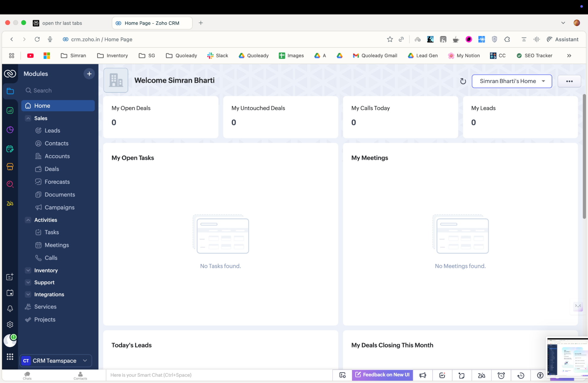Open recent items history icon in bottom bar
Image resolution: width=588 pixels, height=383 pixels.
(x=521, y=375)
